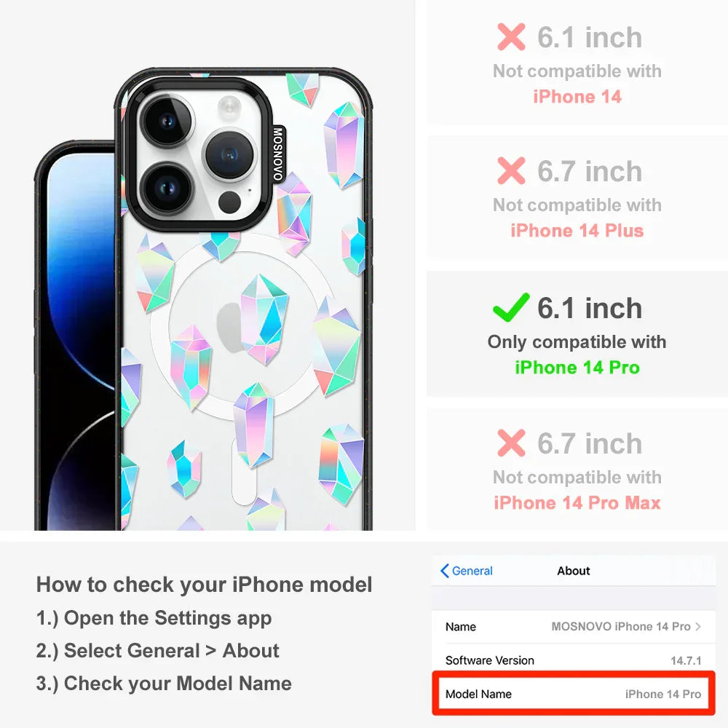This screenshot has height=728, width=728.
Task: Click the red iPhone 14 Pro Max label
Action: [x=577, y=502]
